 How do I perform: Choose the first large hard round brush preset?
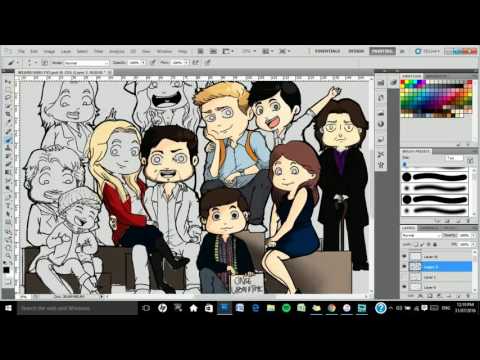pyautogui.click(x=435, y=177)
